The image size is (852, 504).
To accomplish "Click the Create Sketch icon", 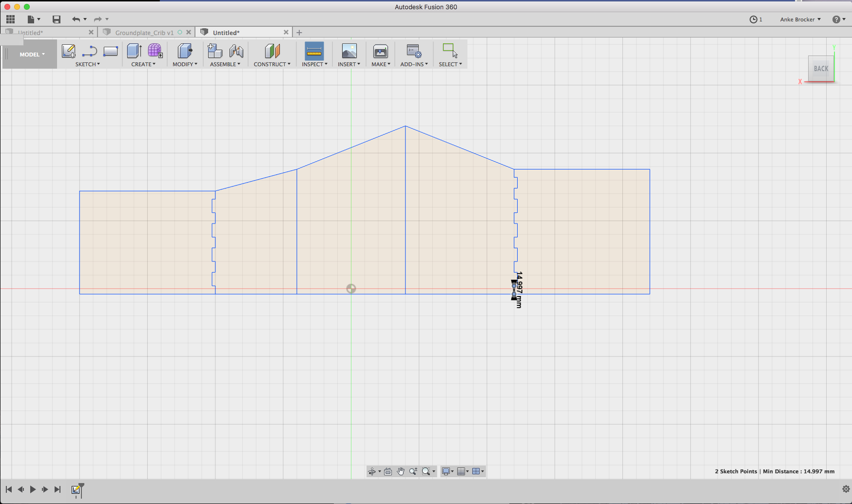I will tap(69, 51).
